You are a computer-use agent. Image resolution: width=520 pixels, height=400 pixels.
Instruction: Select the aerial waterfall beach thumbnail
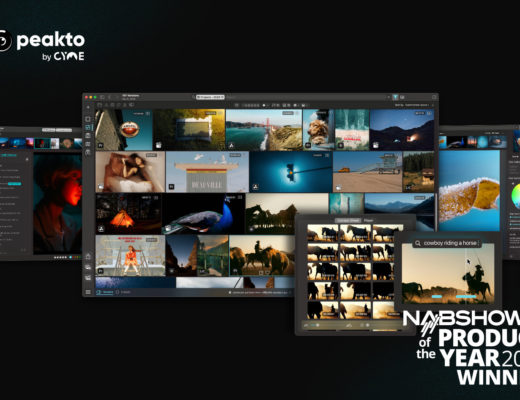[x=352, y=130]
